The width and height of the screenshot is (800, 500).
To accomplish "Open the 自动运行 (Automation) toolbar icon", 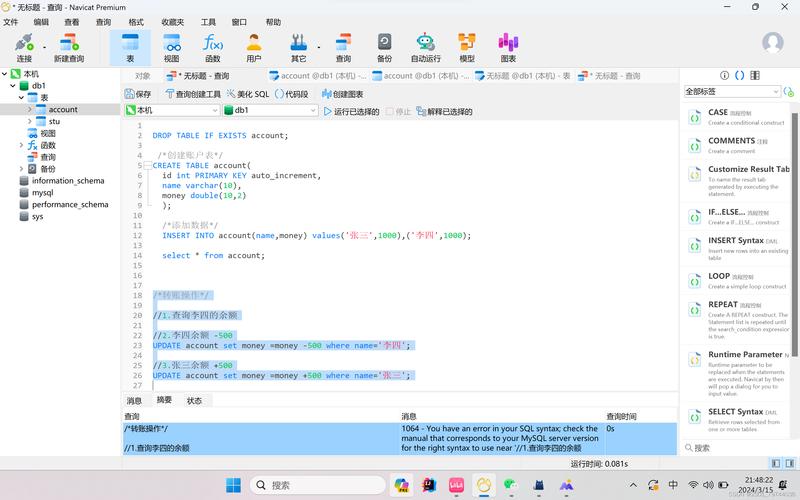I will (x=426, y=48).
